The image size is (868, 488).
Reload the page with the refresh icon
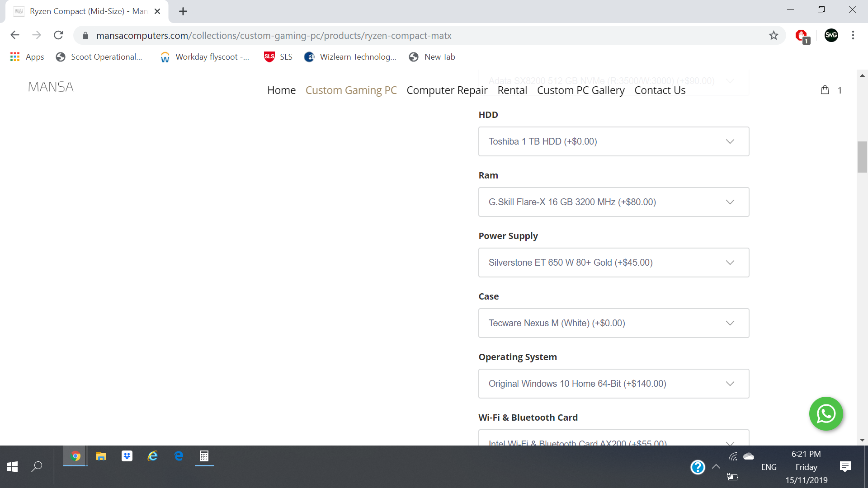(x=58, y=35)
